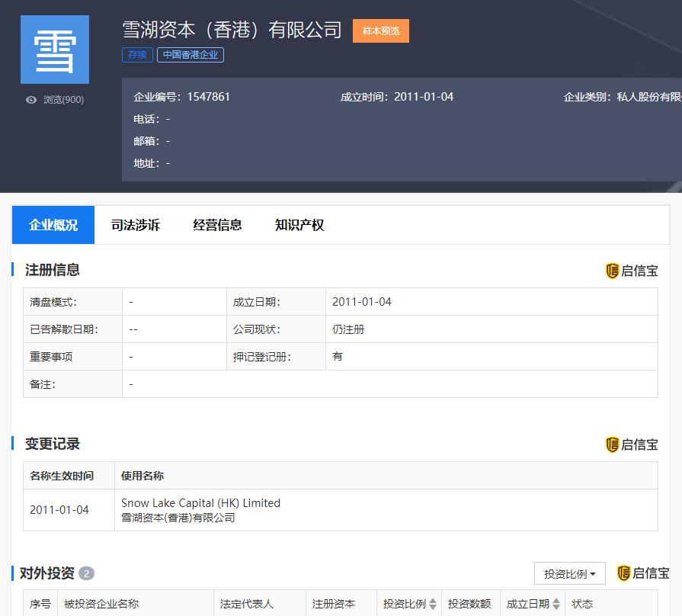Click header 成立时间 value 2011-01-04
The width and height of the screenshot is (682, 616).
pyautogui.click(x=424, y=97)
